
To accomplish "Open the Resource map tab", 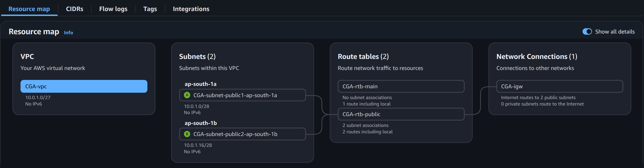I will 29,9.
